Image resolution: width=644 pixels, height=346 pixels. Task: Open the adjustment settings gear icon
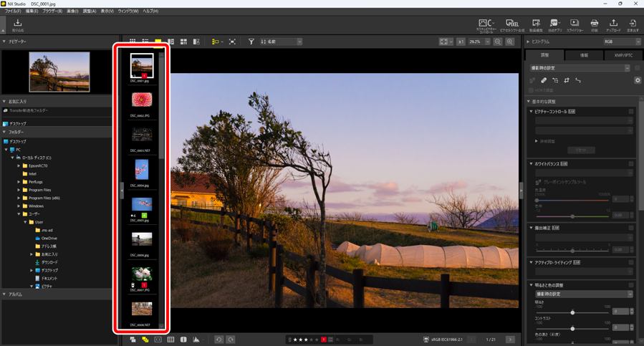[x=638, y=80]
